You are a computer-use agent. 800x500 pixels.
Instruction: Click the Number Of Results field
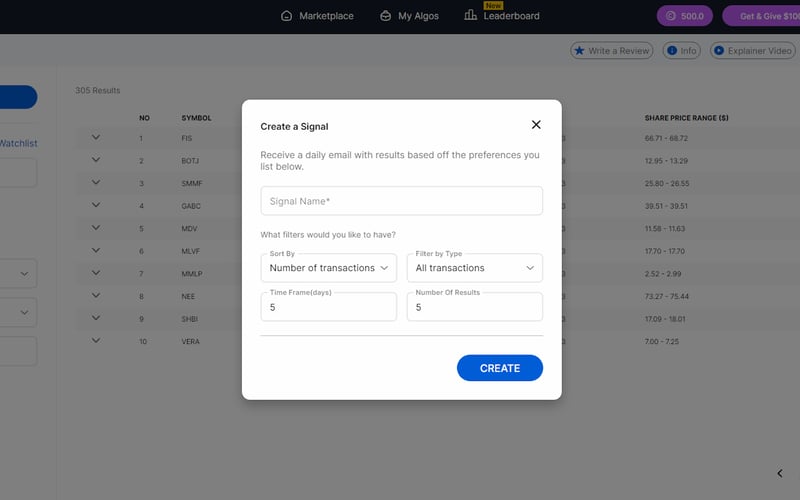(474, 307)
